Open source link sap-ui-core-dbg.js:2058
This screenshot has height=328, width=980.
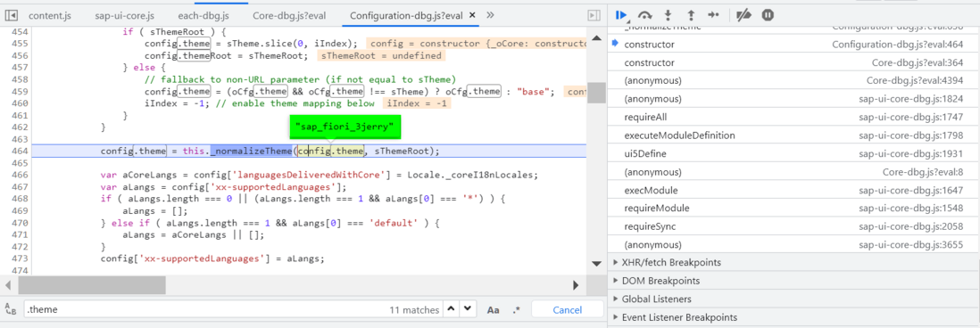click(x=910, y=226)
